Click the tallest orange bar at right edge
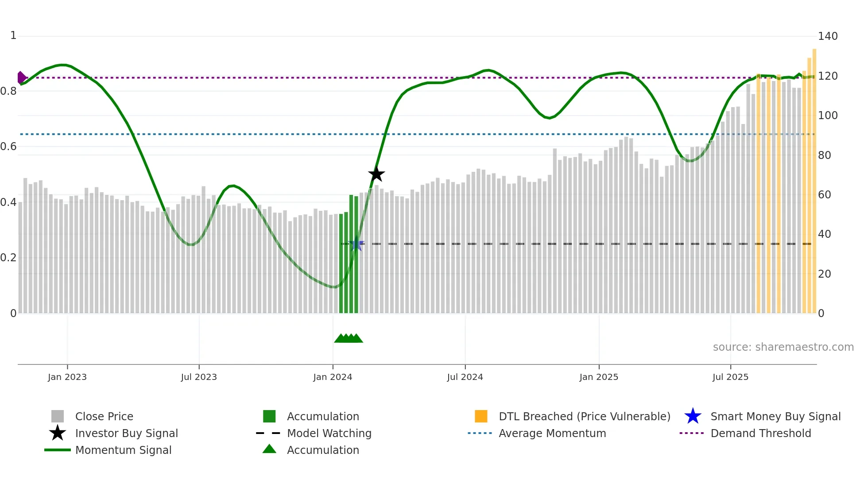 click(814, 177)
